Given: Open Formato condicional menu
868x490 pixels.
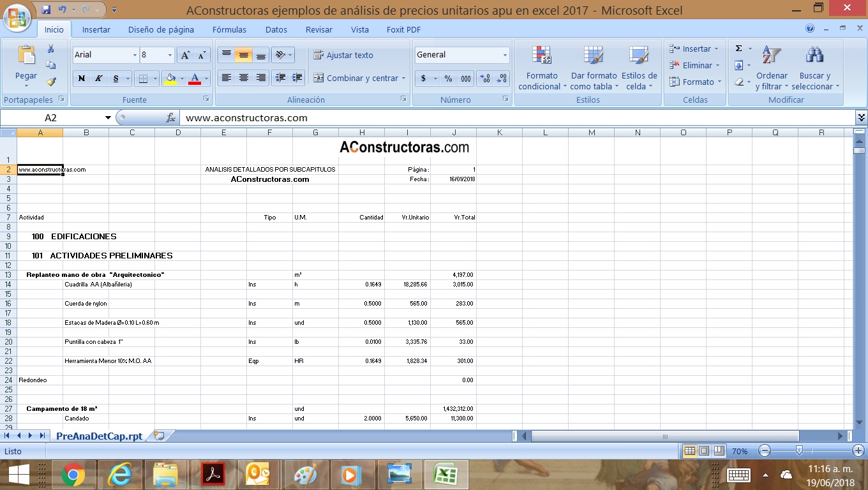Looking at the screenshot, I should (x=542, y=68).
